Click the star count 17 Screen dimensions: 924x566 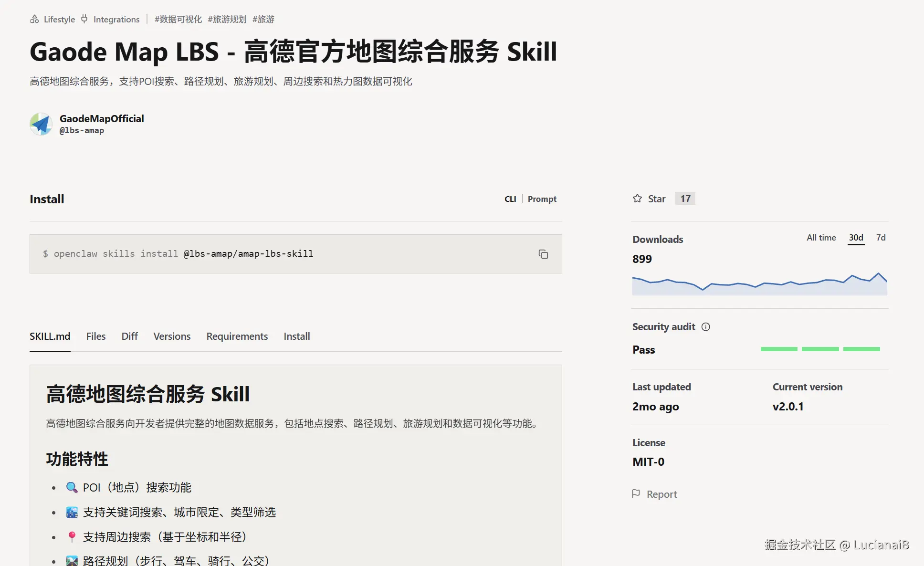click(685, 199)
